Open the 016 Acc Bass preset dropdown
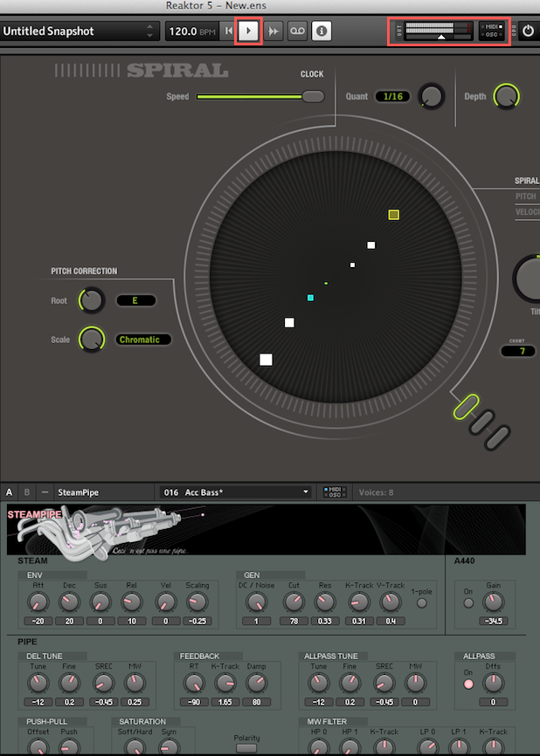The image size is (540, 756). click(236, 492)
